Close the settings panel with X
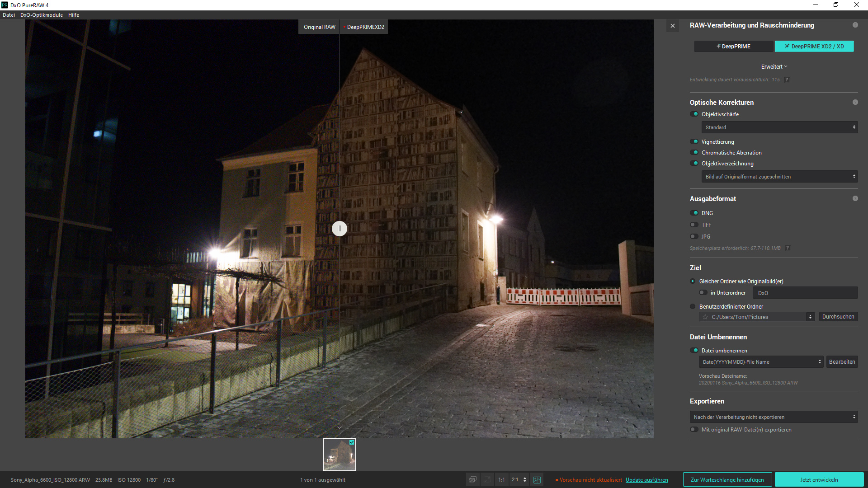The image size is (868, 488). pyautogui.click(x=673, y=26)
